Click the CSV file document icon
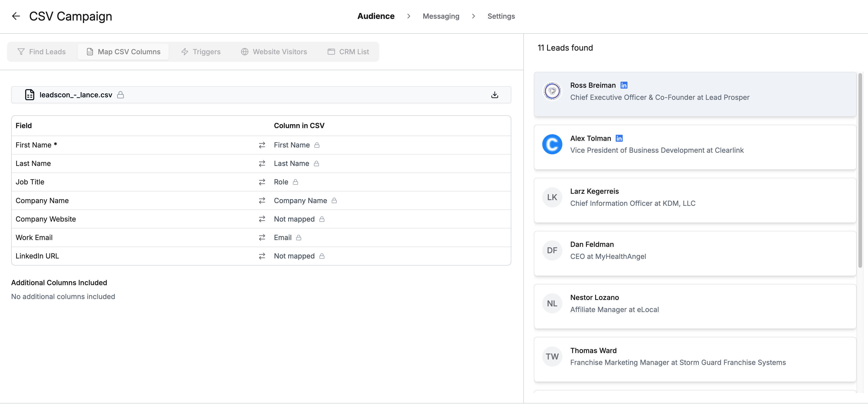Image resolution: width=868 pixels, height=408 pixels. click(x=30, y=95)
